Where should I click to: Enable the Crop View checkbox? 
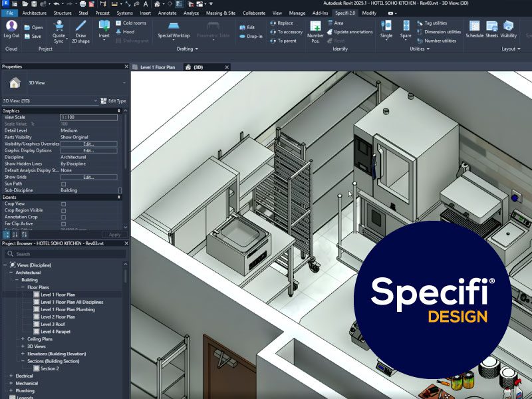click(63, 204)
